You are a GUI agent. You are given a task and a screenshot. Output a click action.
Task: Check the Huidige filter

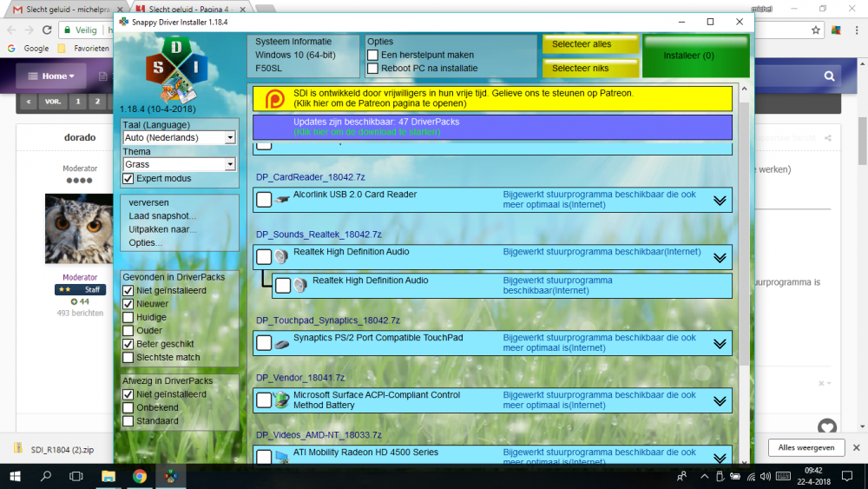tap(128, 317)
